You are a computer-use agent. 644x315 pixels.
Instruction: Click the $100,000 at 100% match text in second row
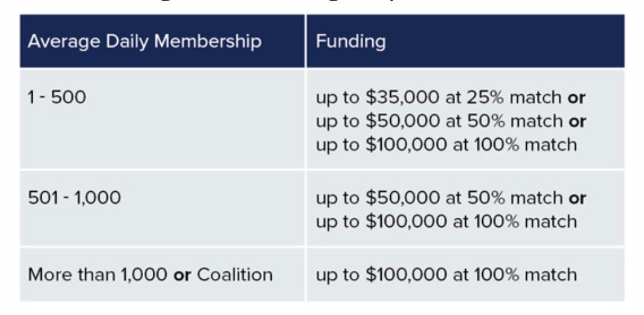[x=471, y=221]
